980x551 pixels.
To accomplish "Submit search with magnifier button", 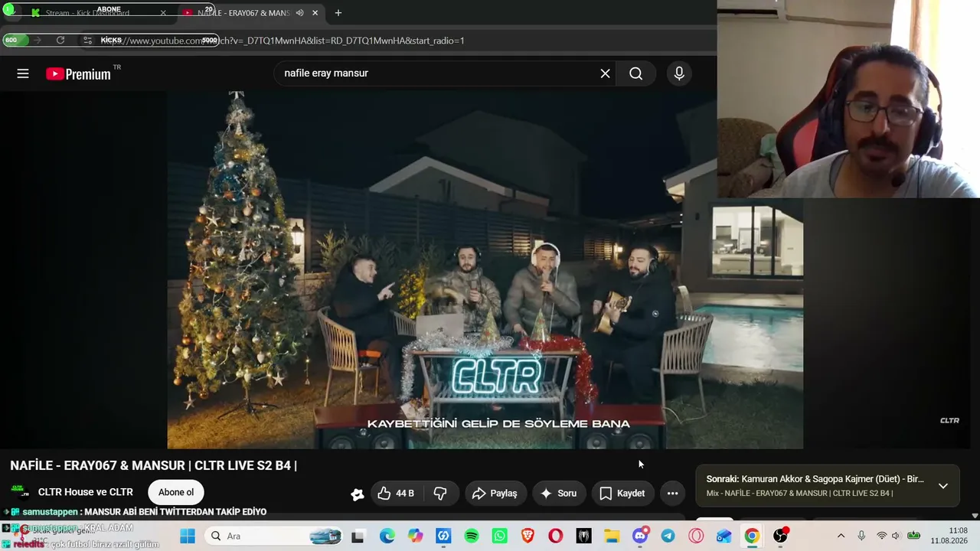I will [x=636, y=73].
